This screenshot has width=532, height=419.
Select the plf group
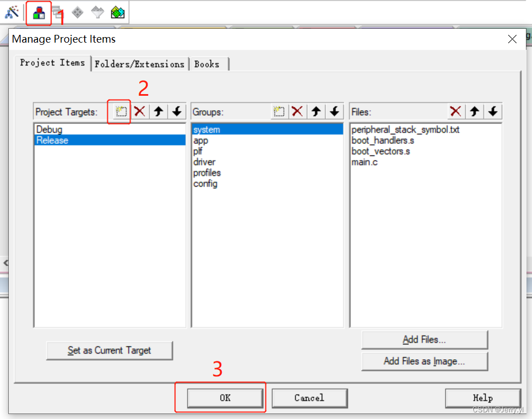pyautogui.click(x=267, y=151)
